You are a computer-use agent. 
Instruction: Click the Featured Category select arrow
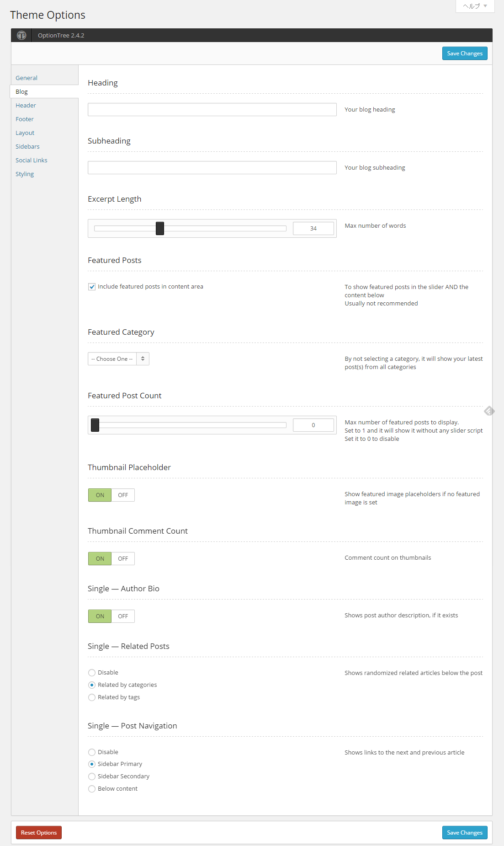point(143,359)
